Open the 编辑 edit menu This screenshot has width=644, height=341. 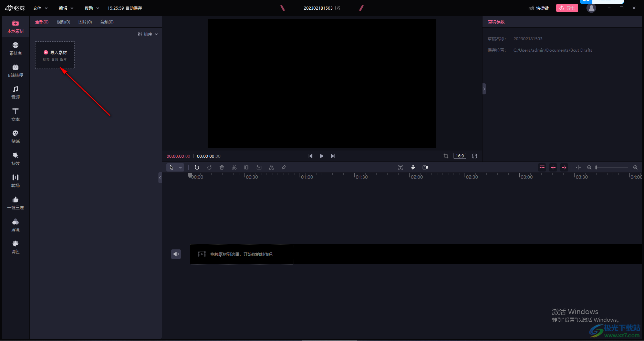click(x=66, y=8)
